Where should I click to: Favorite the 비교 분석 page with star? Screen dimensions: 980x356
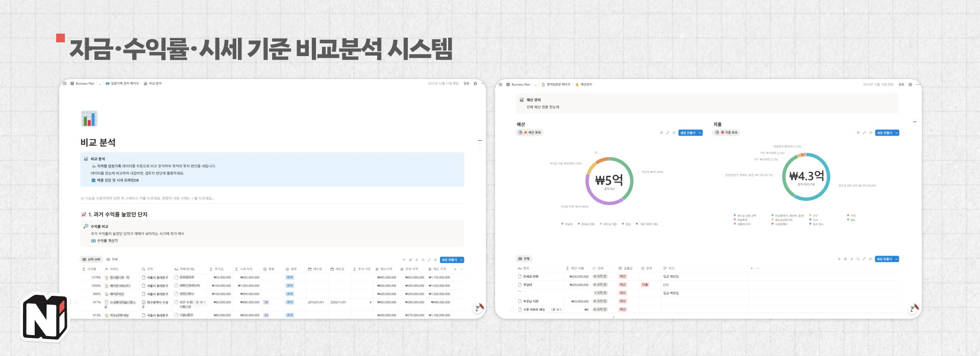[x=475, y=83]
